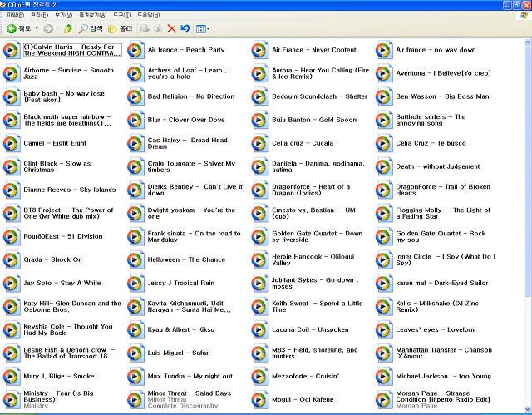Image resolution: width=532 pixels, height=415 pixels.
Task: Select file name Clint Black - Slow as Christmas
Action: [57, 166]
